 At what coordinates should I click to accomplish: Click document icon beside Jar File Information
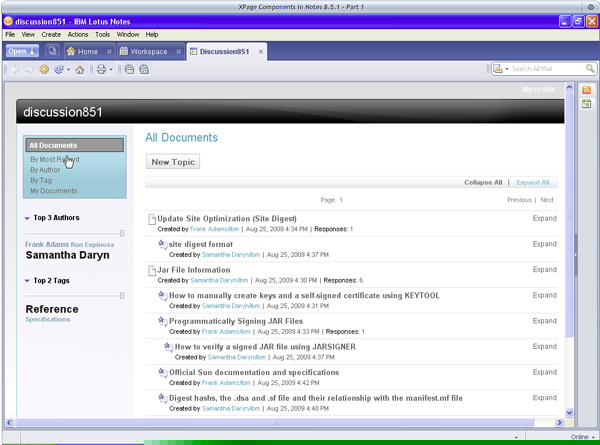152,271
